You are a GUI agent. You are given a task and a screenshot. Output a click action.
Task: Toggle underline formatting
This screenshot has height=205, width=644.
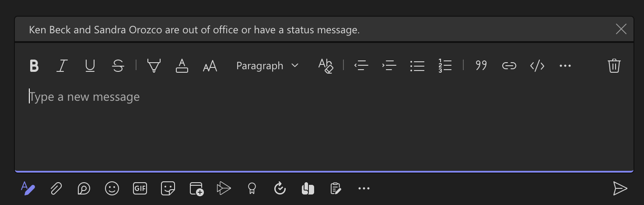[90, 66]
